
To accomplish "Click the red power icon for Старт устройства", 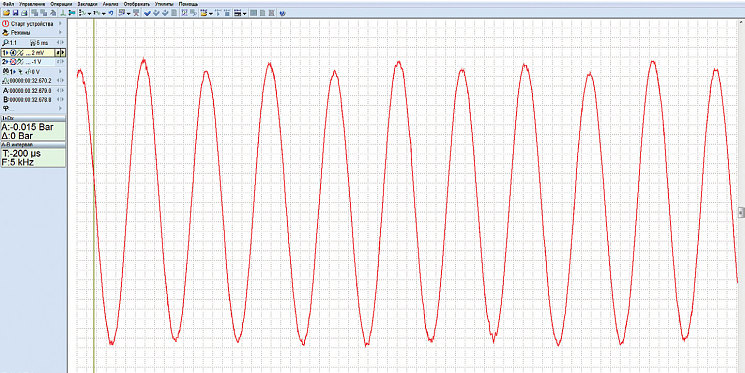I will tap(5, 24).
